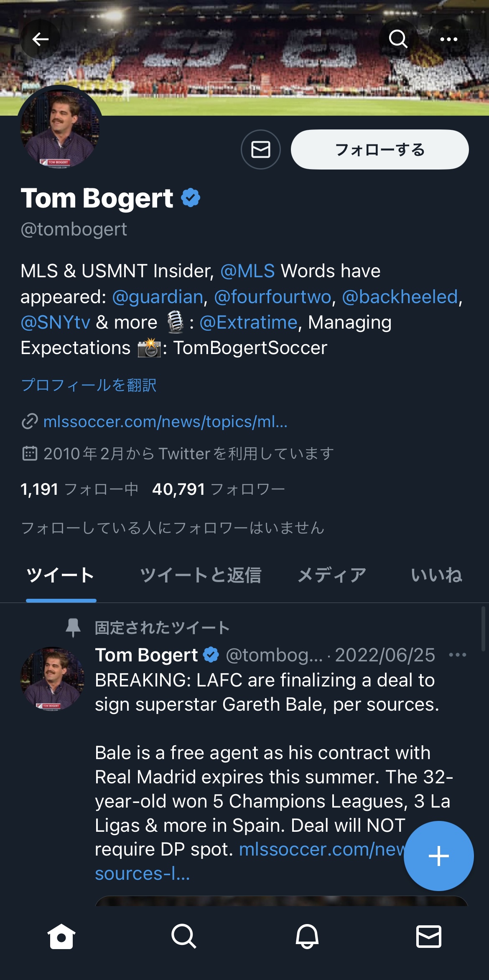
Task: Open messages envelope in bottom navigation
Action: click(428, 936)
